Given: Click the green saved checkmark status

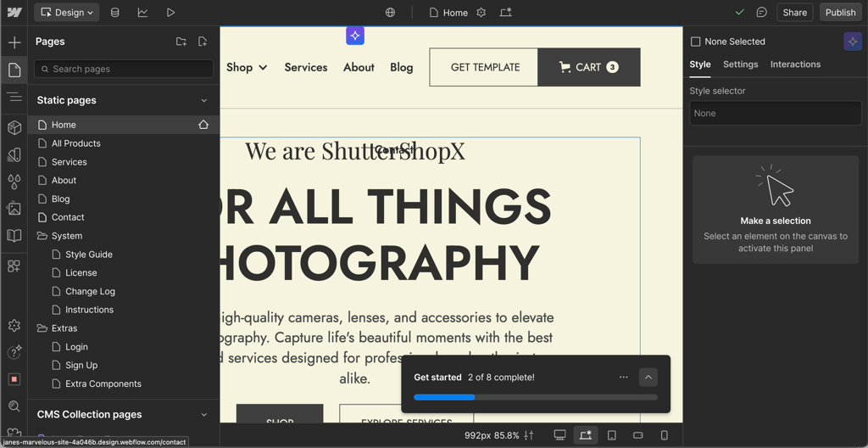Looking at the screenshot, I should coord(739,12).
